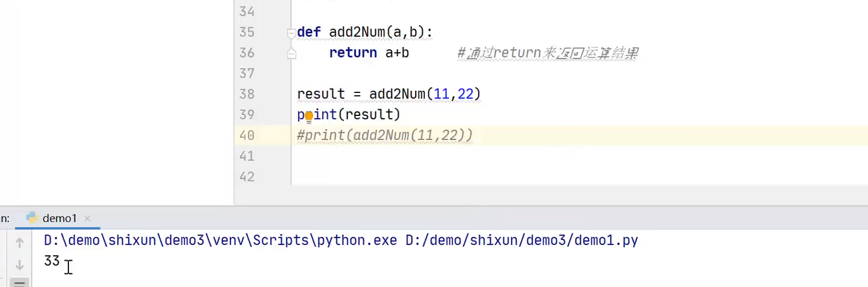Image resolution: width=868 pixels, height=287 pixels.
Task: Click the return keyword on line 36
Action: coord(353,52)
